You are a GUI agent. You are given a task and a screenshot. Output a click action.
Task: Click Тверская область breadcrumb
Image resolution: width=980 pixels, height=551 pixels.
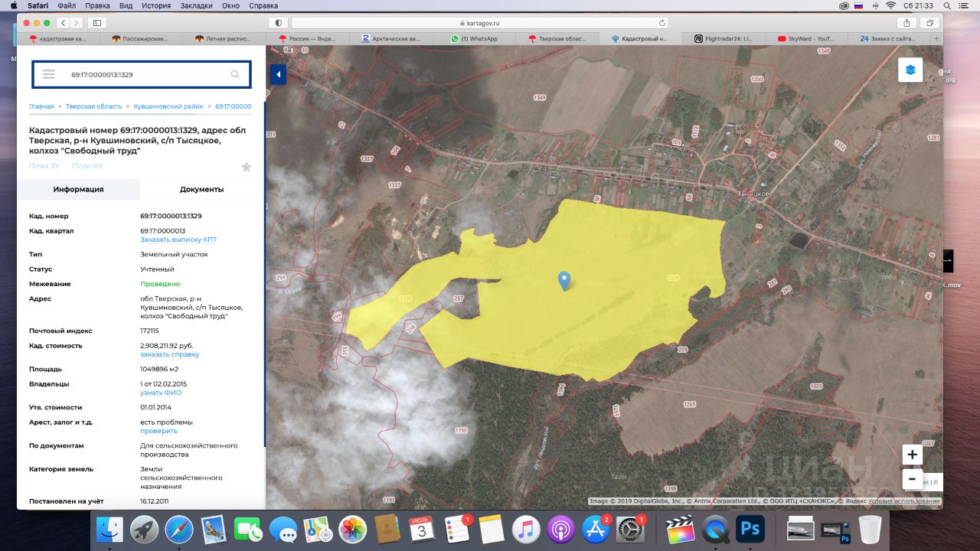pyautogui.click(x=93, y=106)
